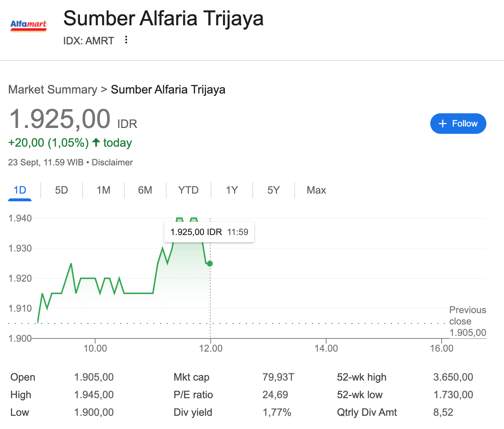Image resolution: width=504 pixels, height=429 pixels.
Task: Follow the Sumber Alfaria Trijaya stock
Action: click(x=458, y=124)
